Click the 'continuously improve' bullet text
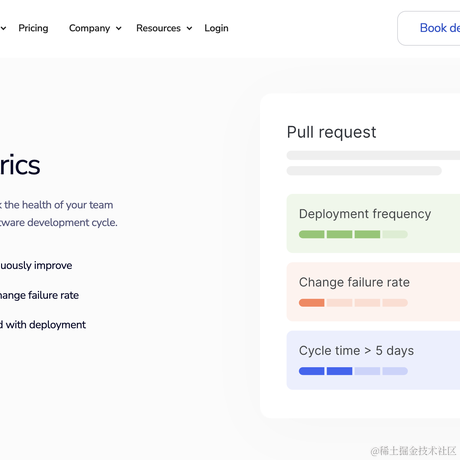 point(36,266)
